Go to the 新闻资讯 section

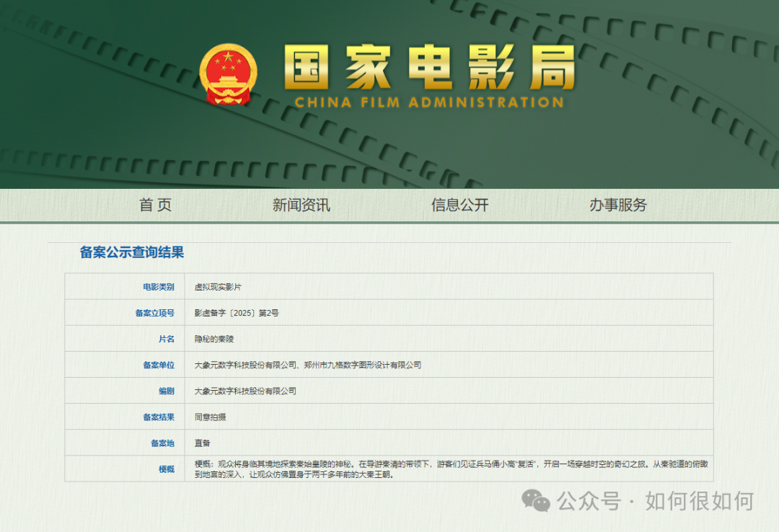click(x=301, y=205)
